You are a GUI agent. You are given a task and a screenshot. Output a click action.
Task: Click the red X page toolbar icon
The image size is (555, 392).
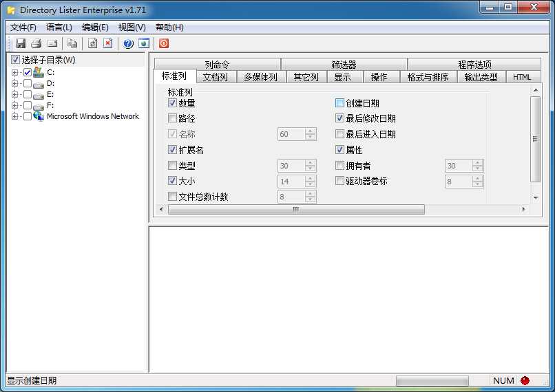pyautogui.click(x=108, y=43)
